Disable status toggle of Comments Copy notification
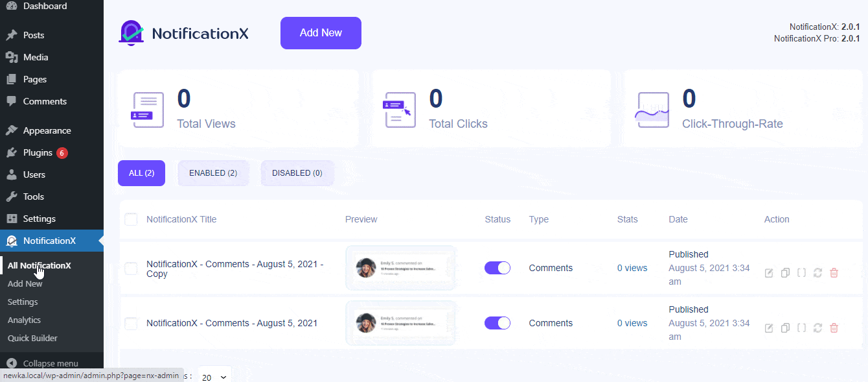Image resolution: width=868 pixels, height=382 pixels. pos(497,268)
